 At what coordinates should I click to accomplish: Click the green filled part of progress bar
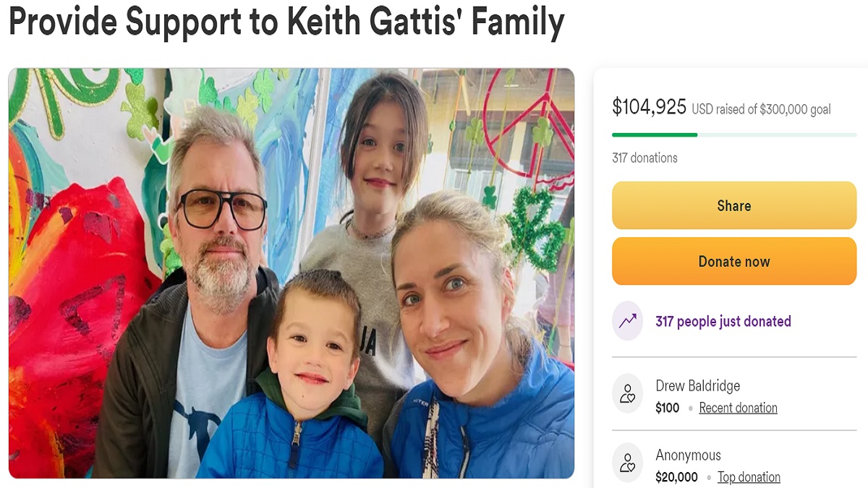pos(655,134)
